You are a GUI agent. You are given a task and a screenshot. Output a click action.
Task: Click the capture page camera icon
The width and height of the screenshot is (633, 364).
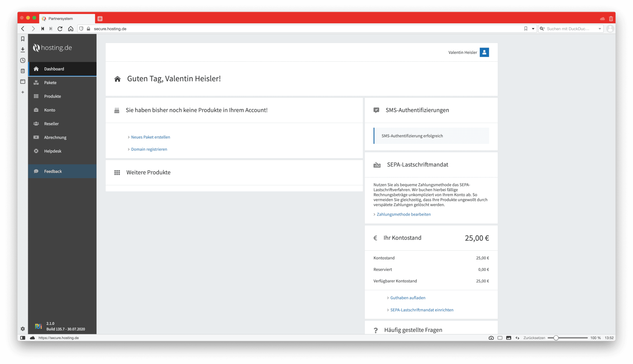click(x=491, y=338)
